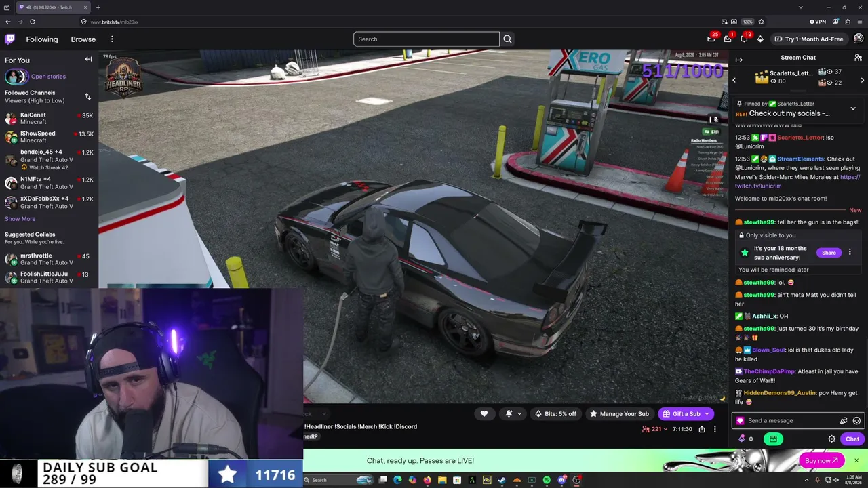
Task: Show next gifter leaderboard entry
Action: (x=862, y=80)
